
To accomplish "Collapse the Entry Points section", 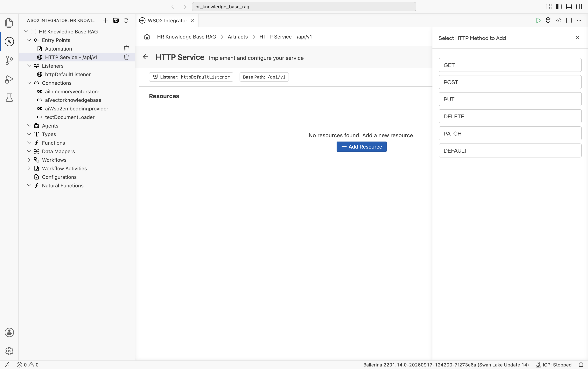I will click(x=29, y=40).
